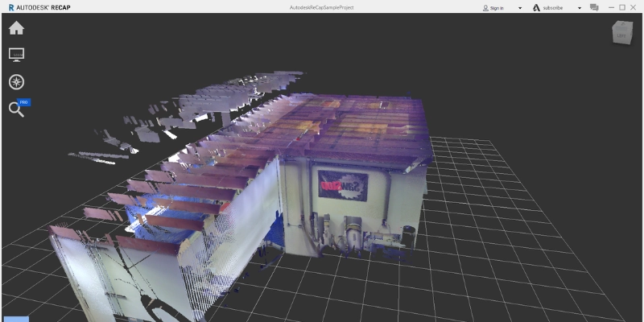Open the navigation compass tool
644x322 pixels.
pos(16,82)
